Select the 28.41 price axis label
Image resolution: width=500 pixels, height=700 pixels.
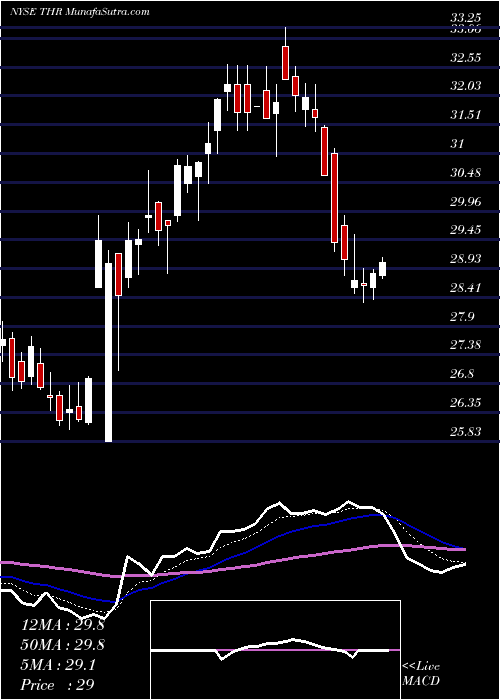(x=466, y=288)
